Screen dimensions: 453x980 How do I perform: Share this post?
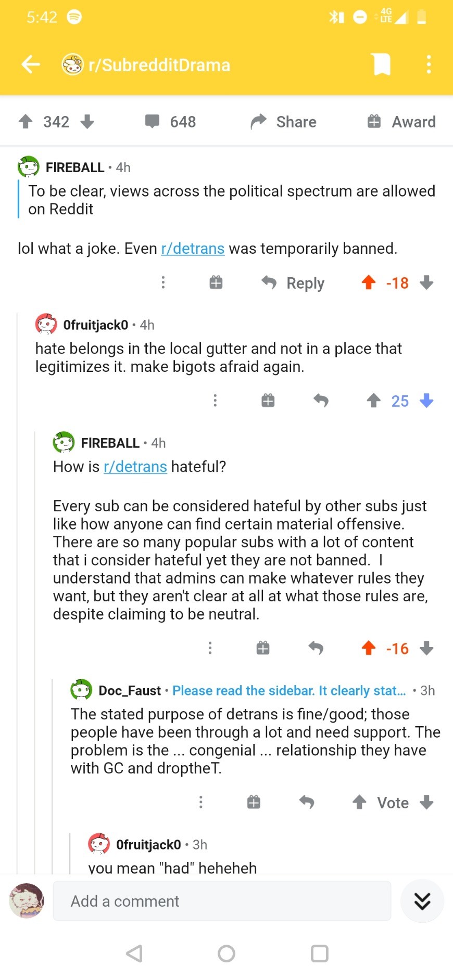tap(283, 122)
